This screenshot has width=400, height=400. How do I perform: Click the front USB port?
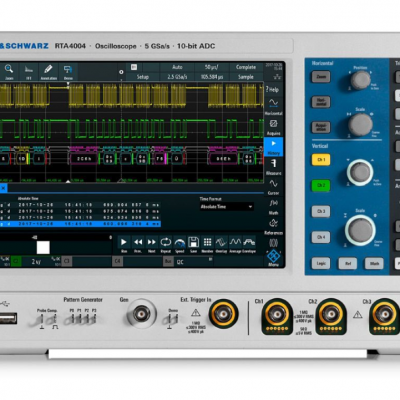pos(8,318)
